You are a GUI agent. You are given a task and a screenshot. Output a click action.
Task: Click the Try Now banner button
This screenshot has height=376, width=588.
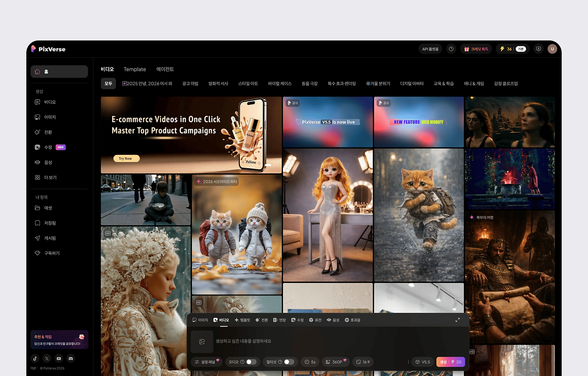(126, 159)
